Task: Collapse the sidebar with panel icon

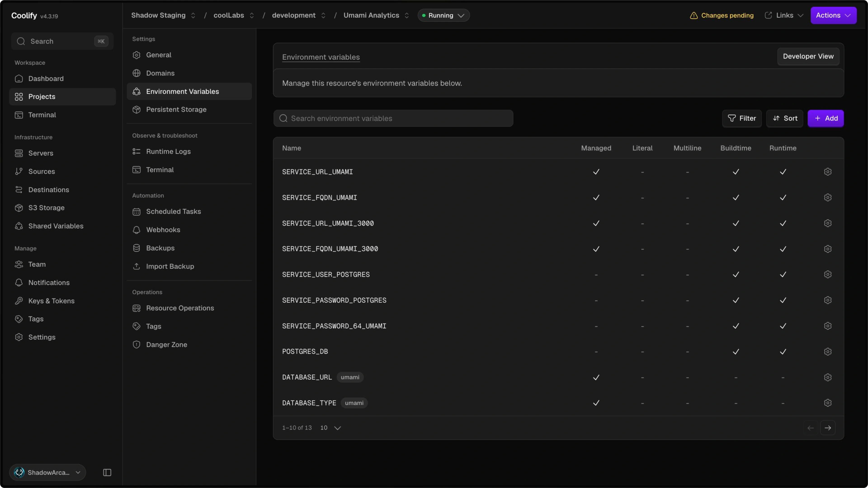Action: pos(107,472)
